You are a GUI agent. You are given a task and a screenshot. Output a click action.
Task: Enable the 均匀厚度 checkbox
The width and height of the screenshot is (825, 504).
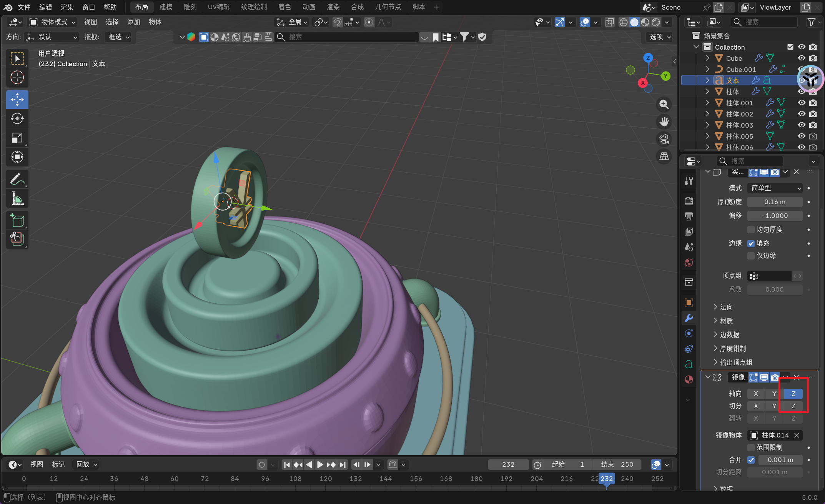click(751, 230)
